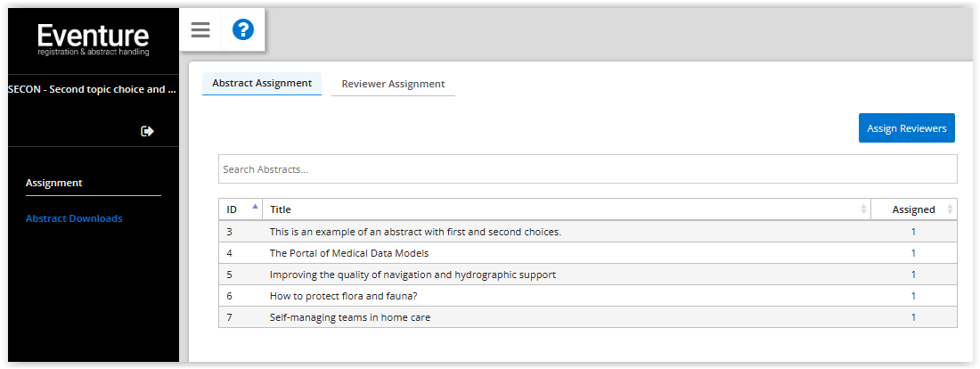Click the blue help question mark icon
This screenshot has width=980, height=369.
pyautogui.click(x=243, y=30)
